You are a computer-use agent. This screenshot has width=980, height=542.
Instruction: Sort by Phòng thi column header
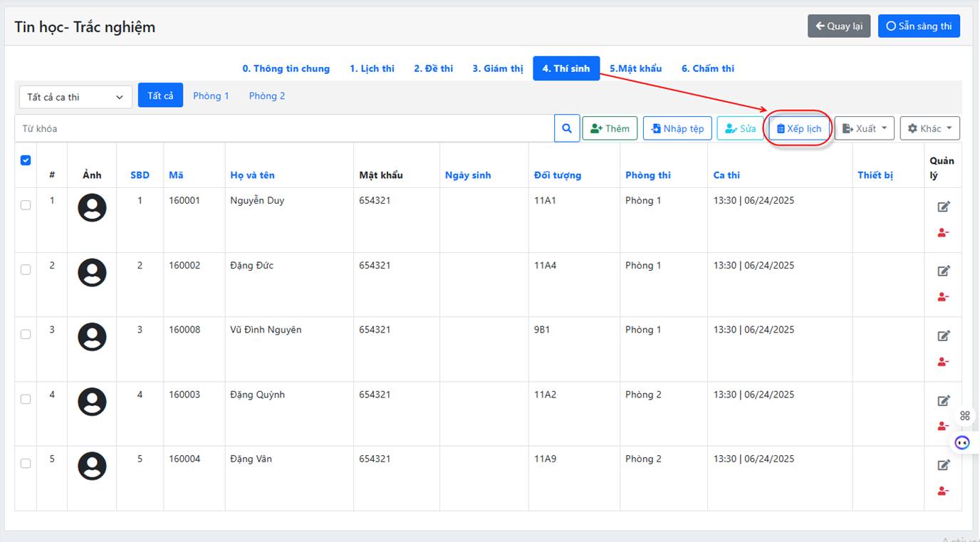648,175
